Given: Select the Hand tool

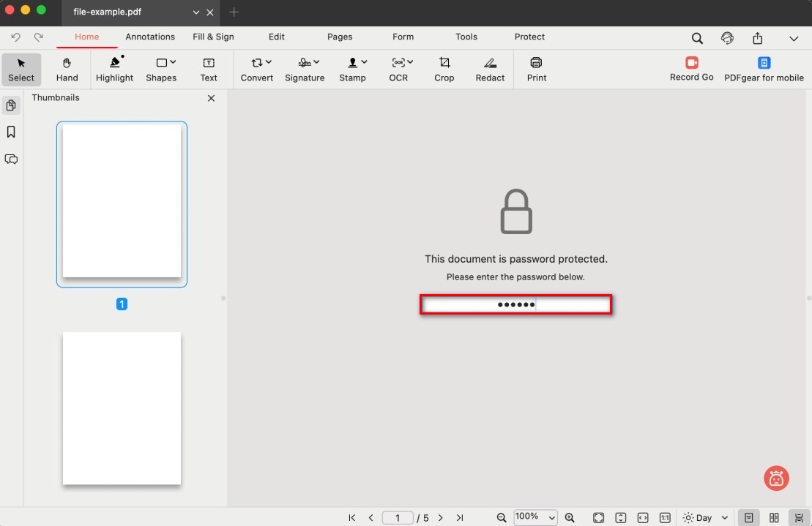Looking at the screenshot, I should (x=67, y=69).
